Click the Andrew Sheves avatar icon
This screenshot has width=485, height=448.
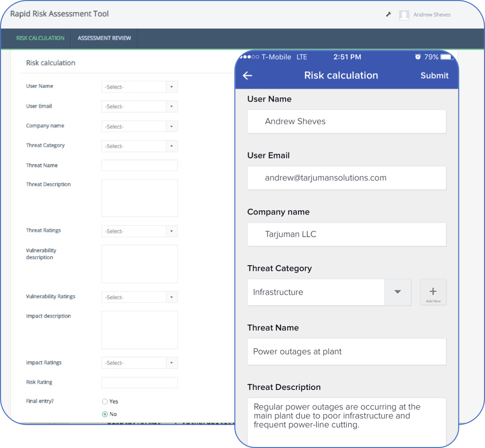405,15
